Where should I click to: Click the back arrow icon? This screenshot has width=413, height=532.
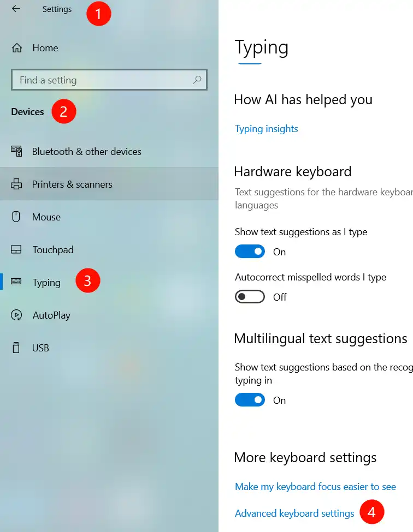[x=16, y=9]
